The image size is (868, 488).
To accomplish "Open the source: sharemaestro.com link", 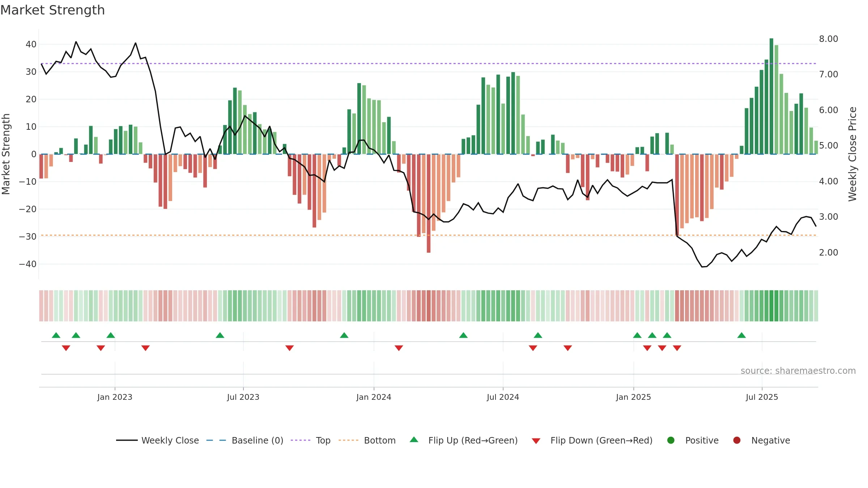I will tap(798, 371).
